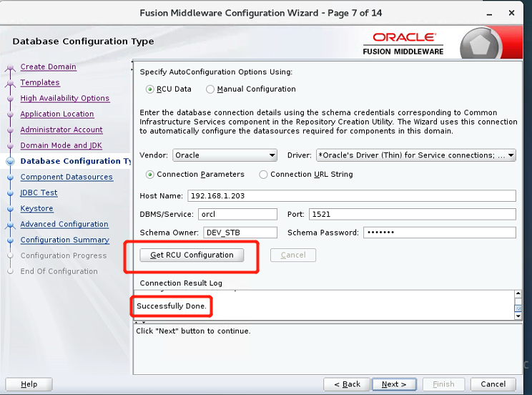
Task: Click the step bullet beside Application Location
Action: coord(11,114)
